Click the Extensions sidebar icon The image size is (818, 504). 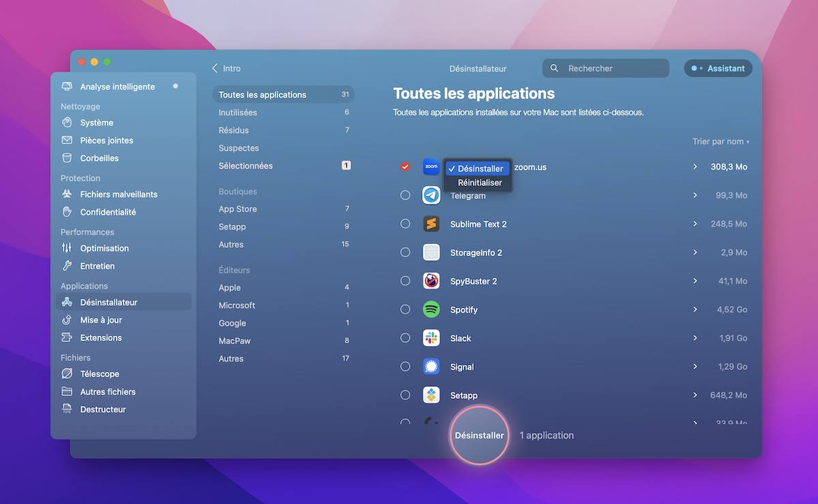[x=67, y=337]
